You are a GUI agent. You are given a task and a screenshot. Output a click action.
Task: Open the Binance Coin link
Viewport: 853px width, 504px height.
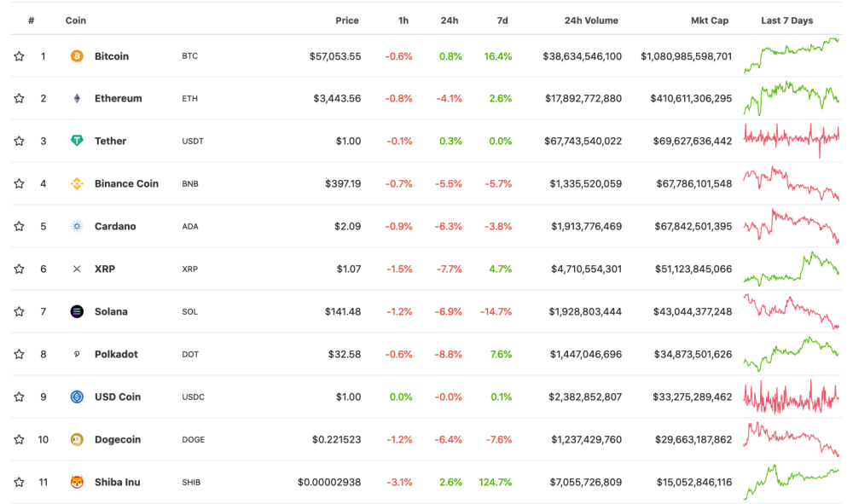coord(127,183)
